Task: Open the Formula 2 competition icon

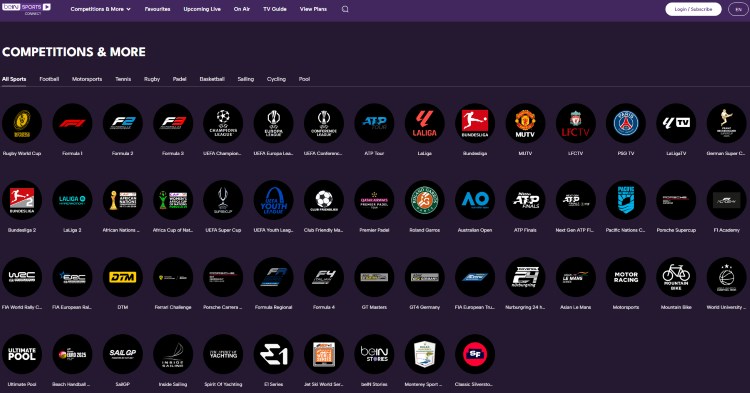Action: (x=122, y=123)
